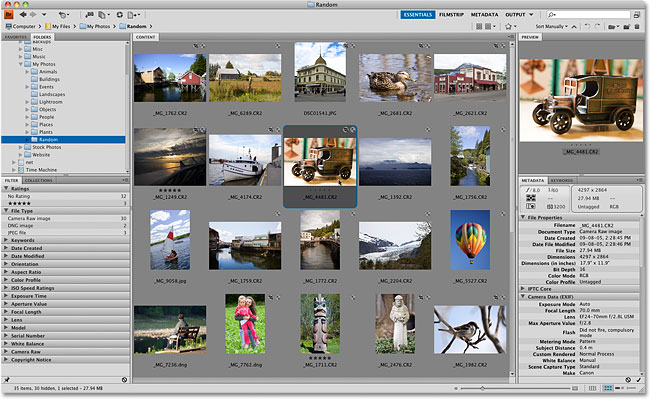Viewport: 650px width, 400px height.
Task: Click thumbnail quality grid icon
Action: (x=479, y=26)
